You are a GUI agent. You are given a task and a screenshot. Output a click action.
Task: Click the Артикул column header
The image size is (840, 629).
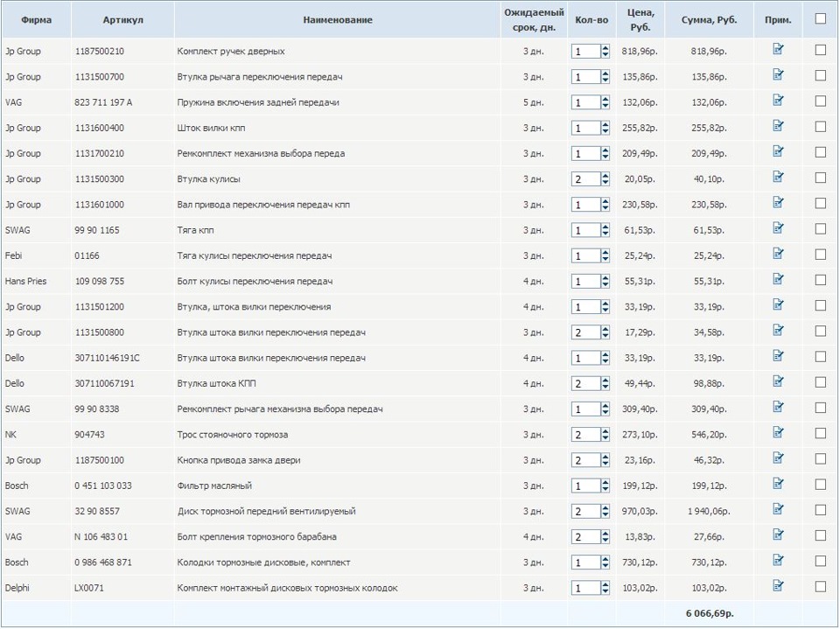pos(122,20)
